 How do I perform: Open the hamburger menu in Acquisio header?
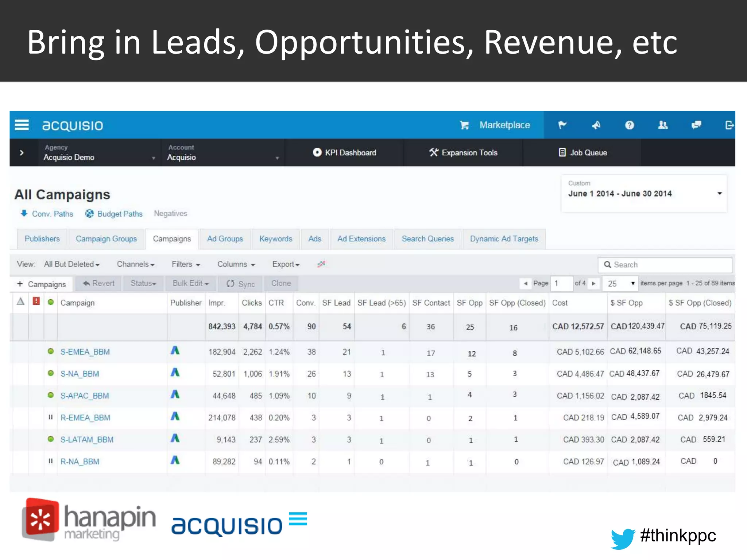click(22, 125)
